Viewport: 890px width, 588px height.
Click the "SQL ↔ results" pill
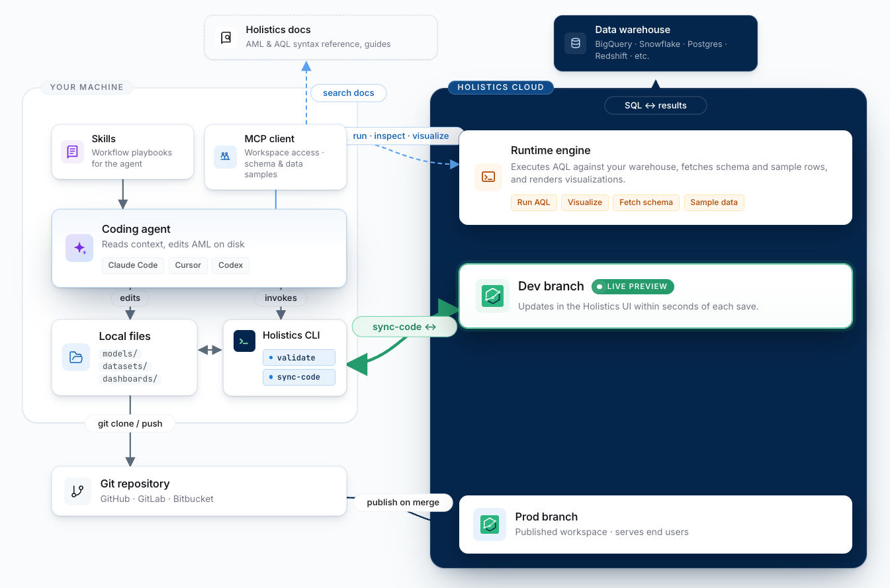[656, 105]
